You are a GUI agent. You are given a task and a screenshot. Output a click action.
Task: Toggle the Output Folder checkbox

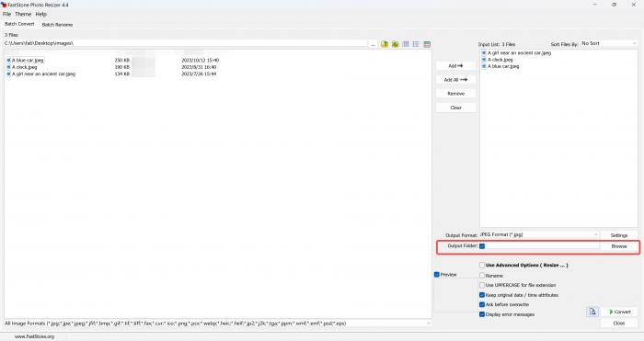click(x=482, y=246)
